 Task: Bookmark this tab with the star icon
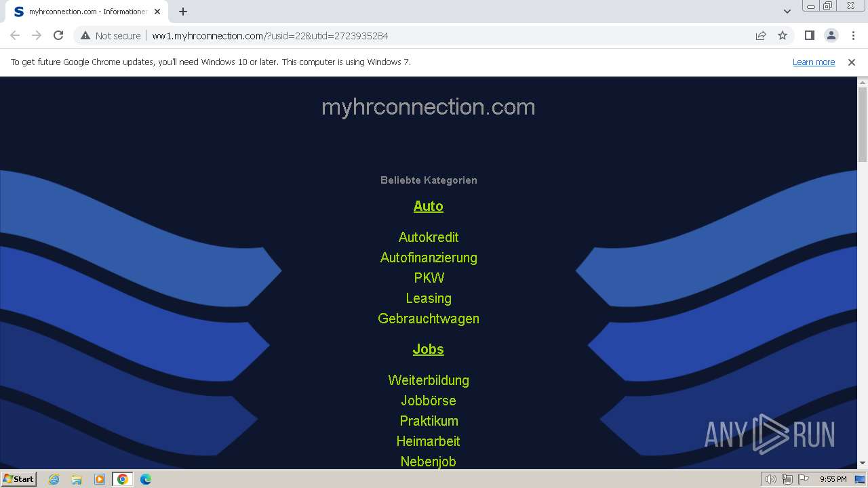click(783, 35)
